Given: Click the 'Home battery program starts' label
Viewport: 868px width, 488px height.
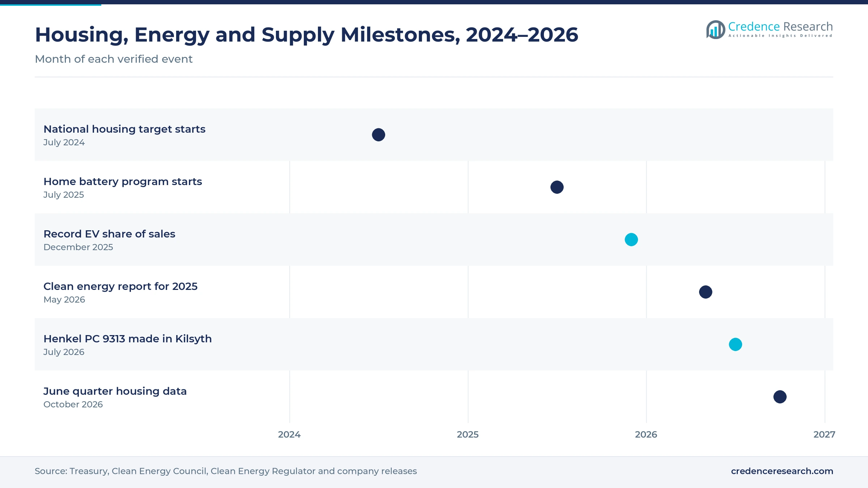Looking at the screenshot, I should point(123,181).
